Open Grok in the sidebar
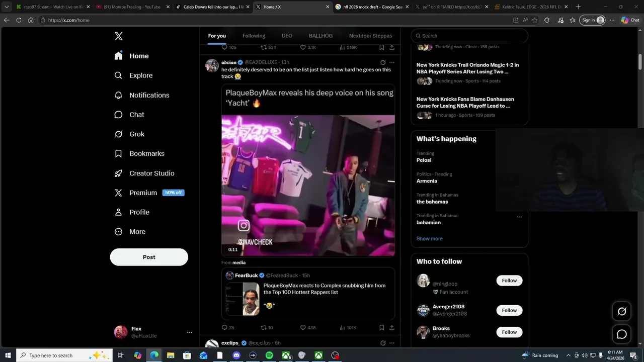Image resolution: width=644 pixels, height=362 pixels. (x=129, y=134)
